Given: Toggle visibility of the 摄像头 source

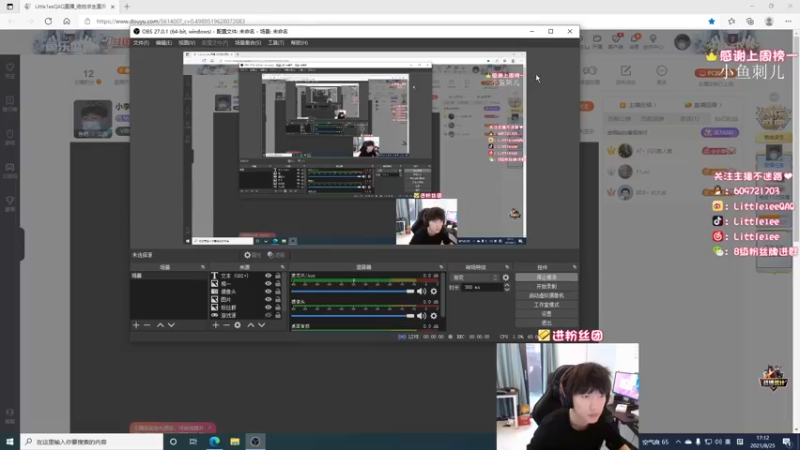Looking at the screenshot, I should click(268, 291).
